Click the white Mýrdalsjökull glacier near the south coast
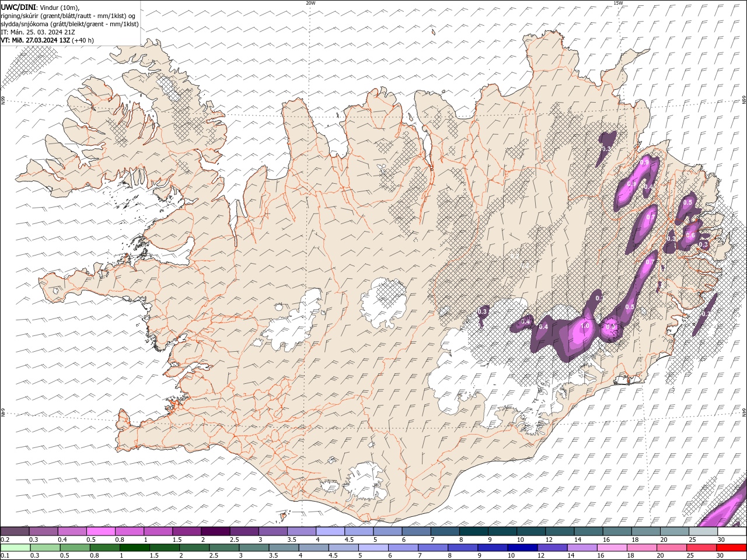Viewport: 747px width, 560px height. tap(365, 480)
